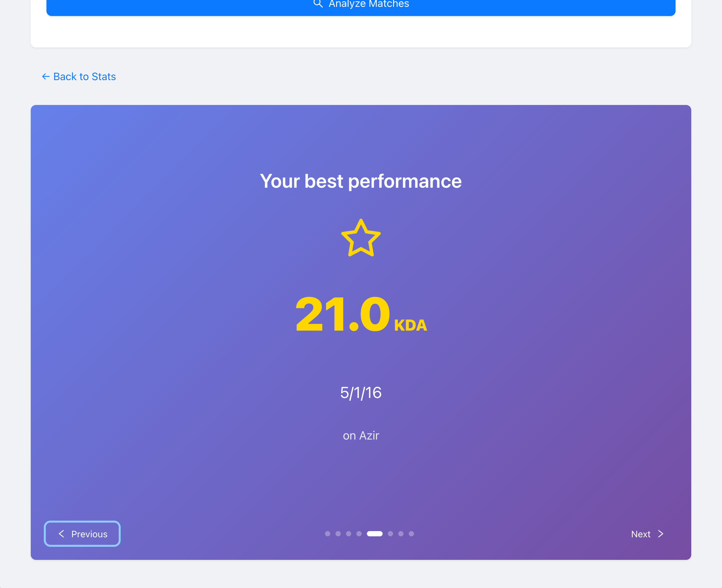Jump to the first slide dot

tap(327, 534)
